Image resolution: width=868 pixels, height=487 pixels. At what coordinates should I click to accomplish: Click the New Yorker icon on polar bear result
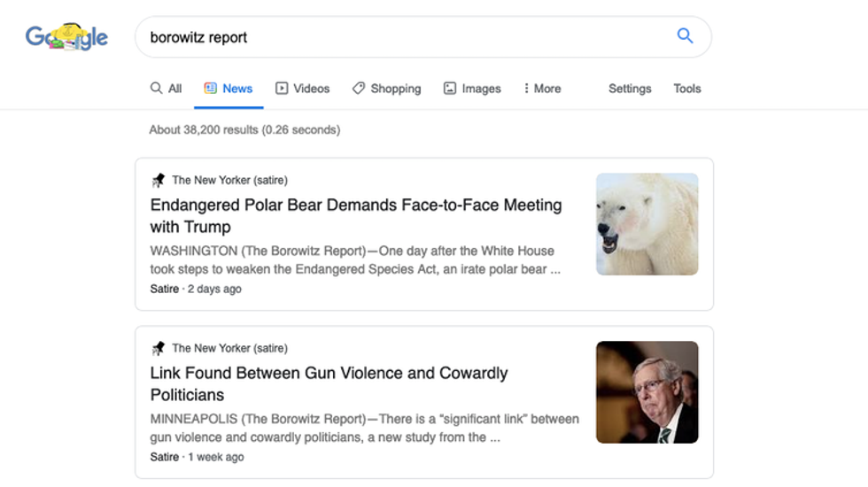(x=159, y=181)
